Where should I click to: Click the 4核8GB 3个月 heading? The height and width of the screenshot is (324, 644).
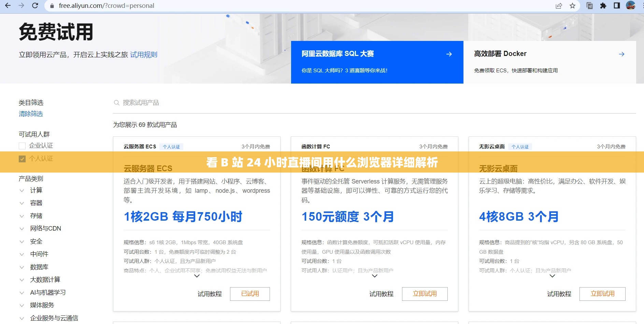click(519, 217)
